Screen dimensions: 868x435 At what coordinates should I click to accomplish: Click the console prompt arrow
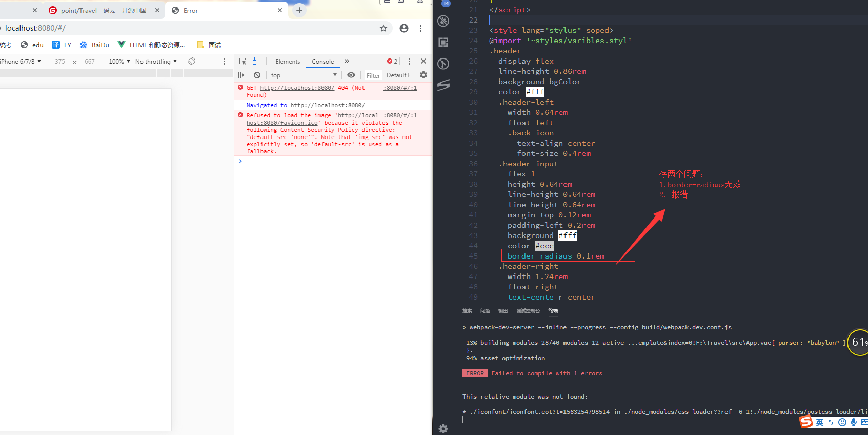(240, 161)
